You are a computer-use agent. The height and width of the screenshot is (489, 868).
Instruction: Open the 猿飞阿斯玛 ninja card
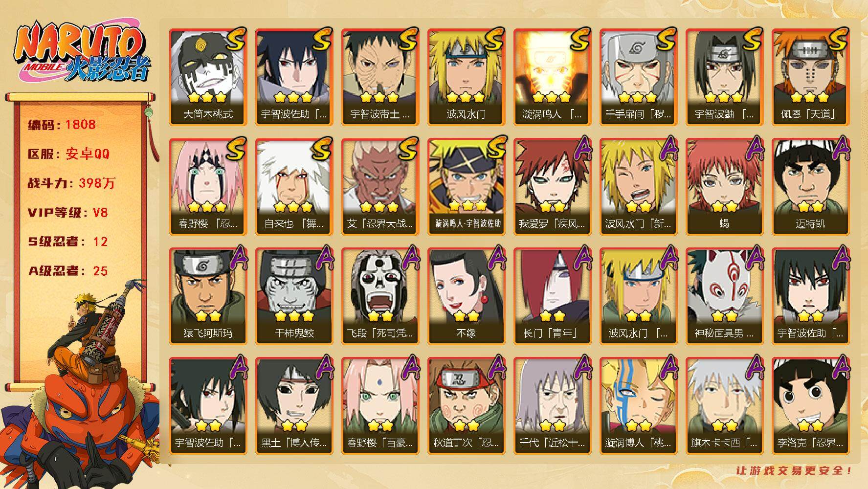click(208, 296)
